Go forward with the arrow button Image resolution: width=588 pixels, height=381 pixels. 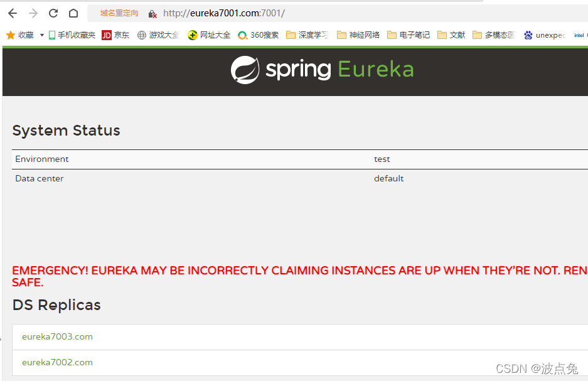[x=33, y=14]
